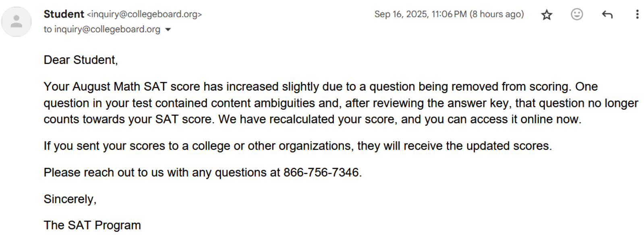Viewport: 644px width, 242px height.
Task: Open the three-dot More options menu
Action: point(637,14)
